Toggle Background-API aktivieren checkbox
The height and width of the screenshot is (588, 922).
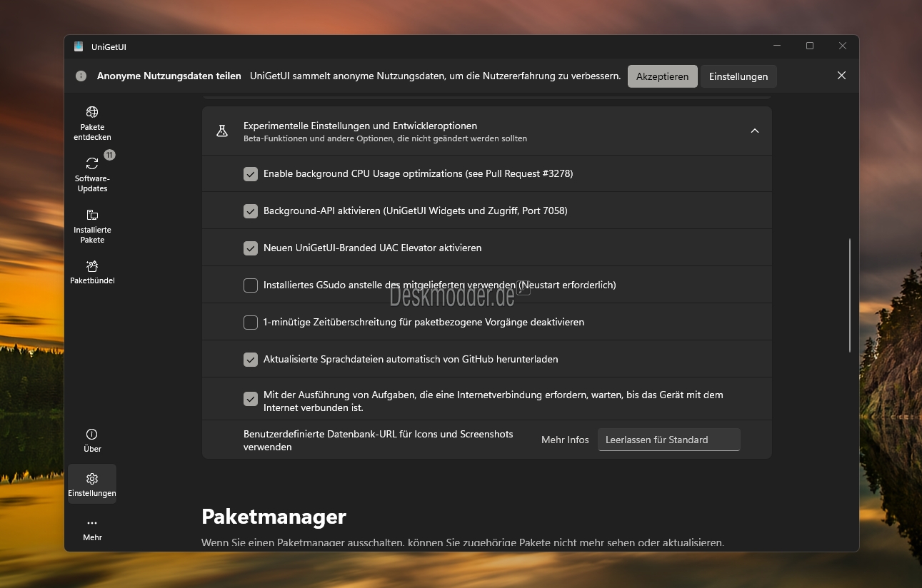coord(251,211)
